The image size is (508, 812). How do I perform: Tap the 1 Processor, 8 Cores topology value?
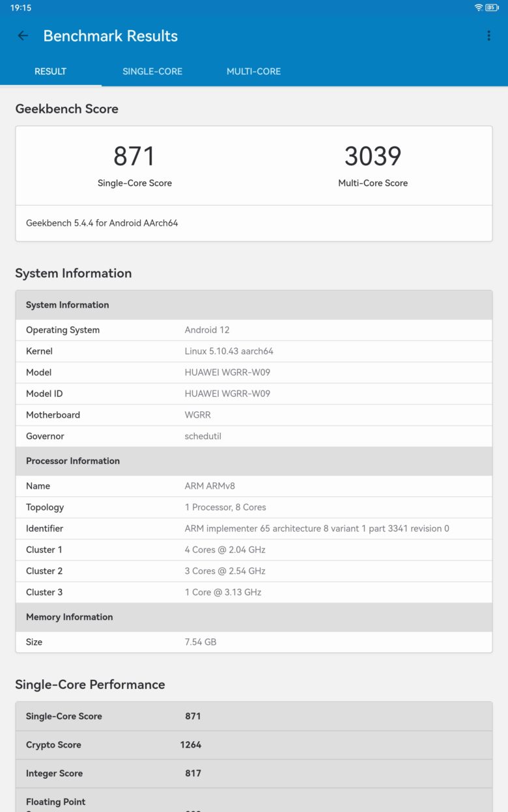(x=225, y=507)
